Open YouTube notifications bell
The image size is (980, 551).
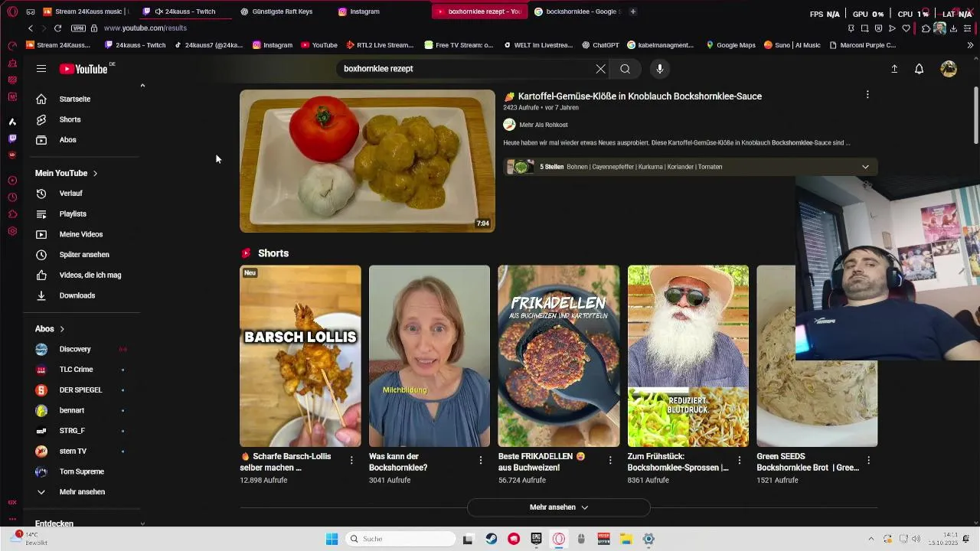point(920,69)
